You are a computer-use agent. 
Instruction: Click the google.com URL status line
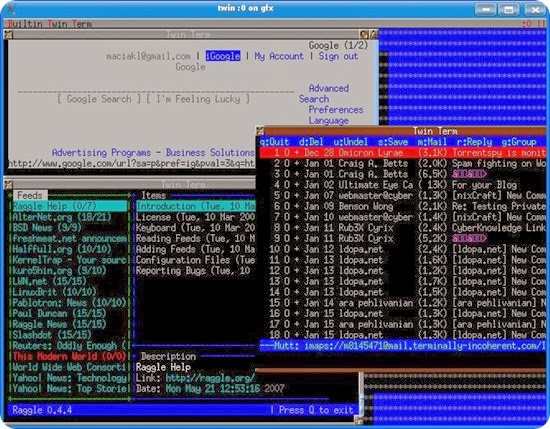click(x=131, y=163)
